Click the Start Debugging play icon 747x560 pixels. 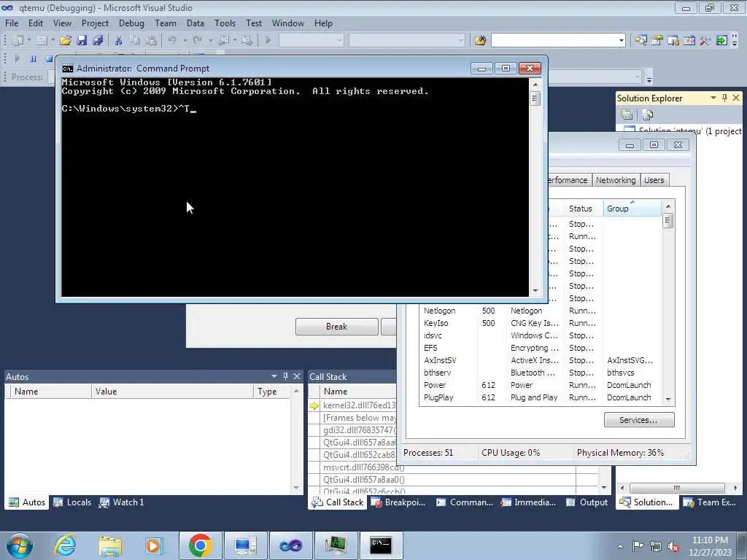[x=268, y=41]
